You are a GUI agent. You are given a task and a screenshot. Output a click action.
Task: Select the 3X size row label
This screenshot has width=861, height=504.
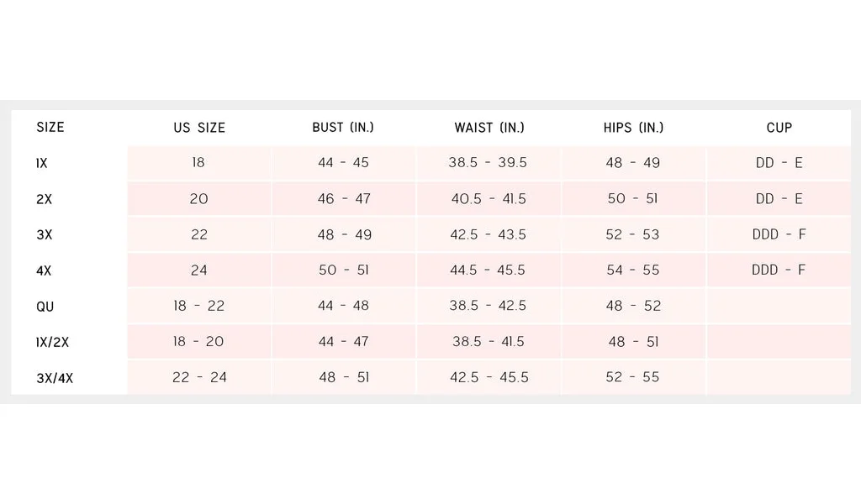pos(45,234)
